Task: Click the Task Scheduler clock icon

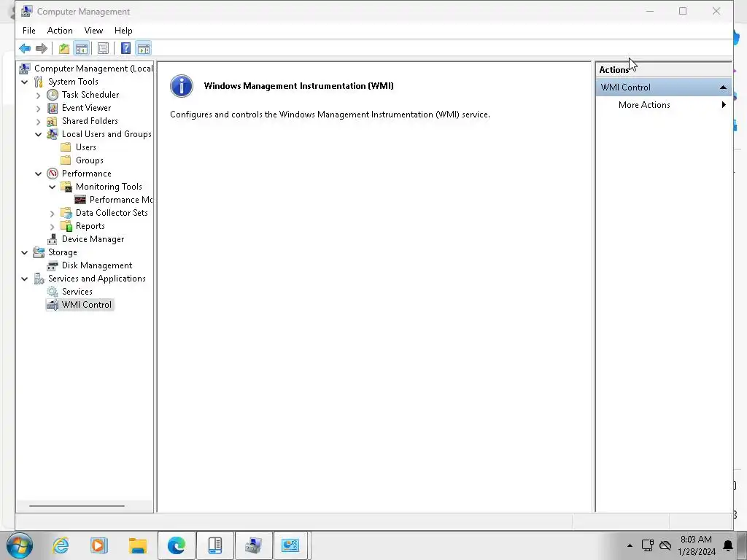Action: 53,95
